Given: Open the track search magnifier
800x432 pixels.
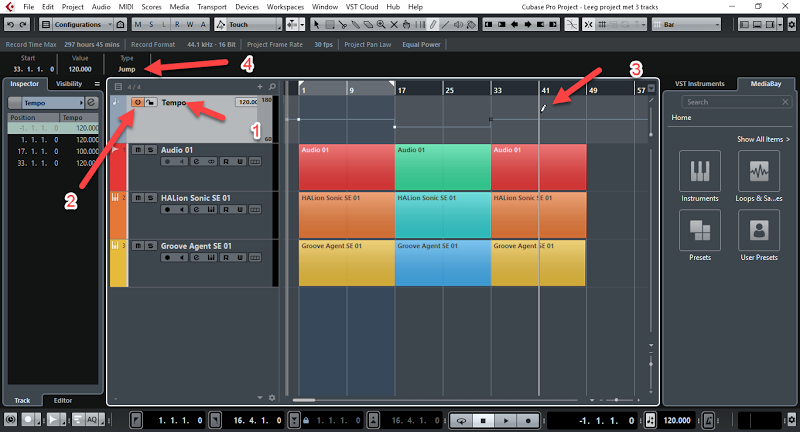Looking at the screenshot, I should point(272,87).
